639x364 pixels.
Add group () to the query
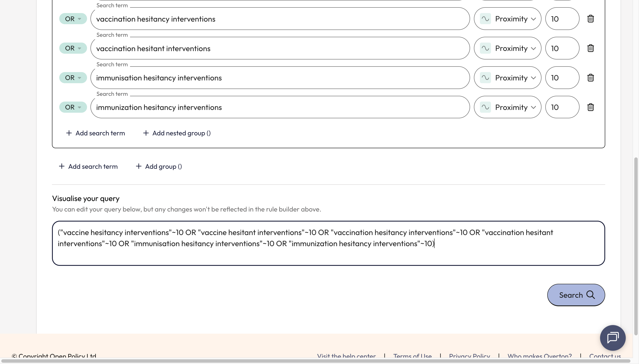tap(159, 167)
